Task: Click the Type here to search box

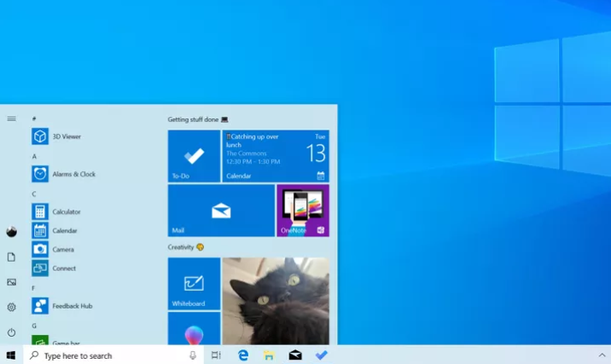Action: [x=113, y=355]
